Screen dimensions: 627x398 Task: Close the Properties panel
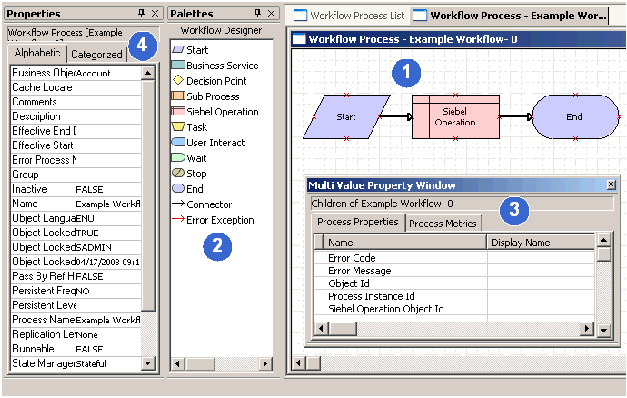(155, 14)
